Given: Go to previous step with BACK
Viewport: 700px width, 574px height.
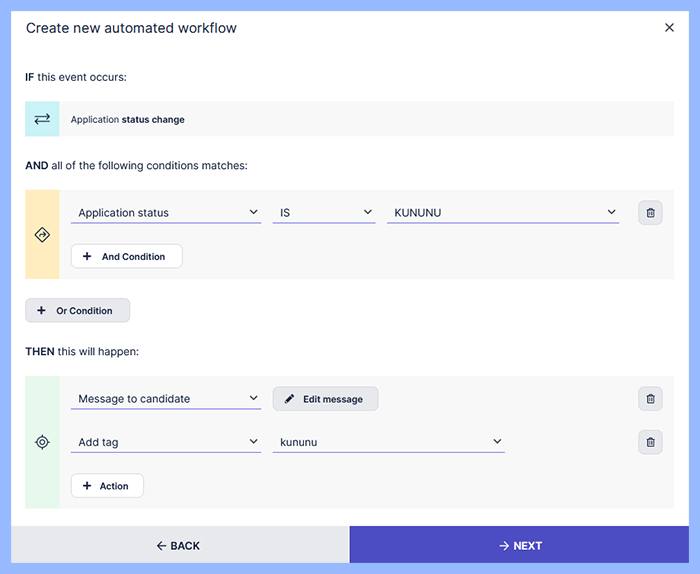Looking at the screenshot, I should pyautogui.click(x=179, y=545).
